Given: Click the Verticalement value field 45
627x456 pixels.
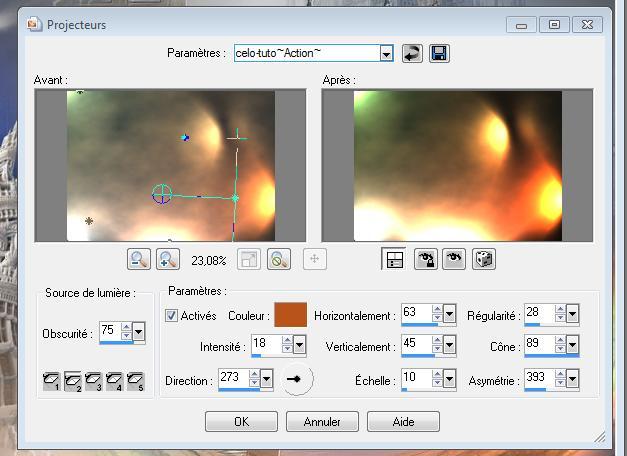Looking at the screenshot, I should click(x=417, y=344).
